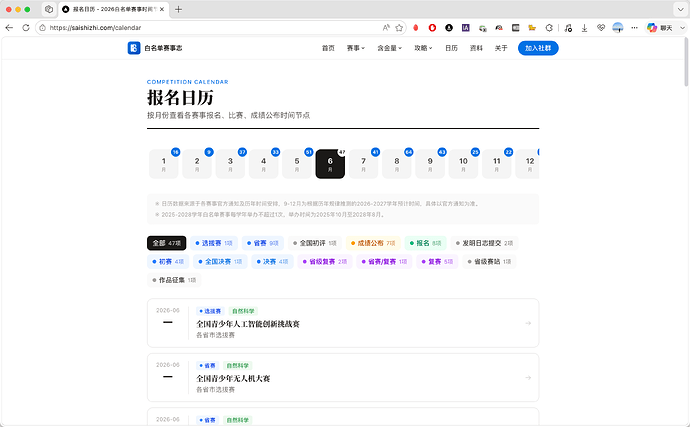Toggle the 全国初评 filter chip

tap(315, 243)
